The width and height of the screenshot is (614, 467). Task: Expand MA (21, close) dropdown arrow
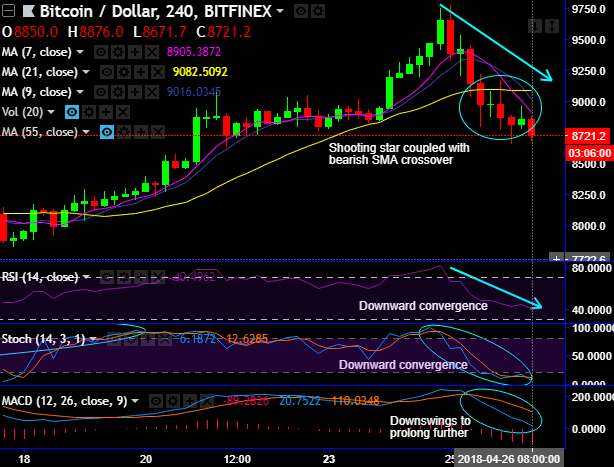[x=86, y=72]
